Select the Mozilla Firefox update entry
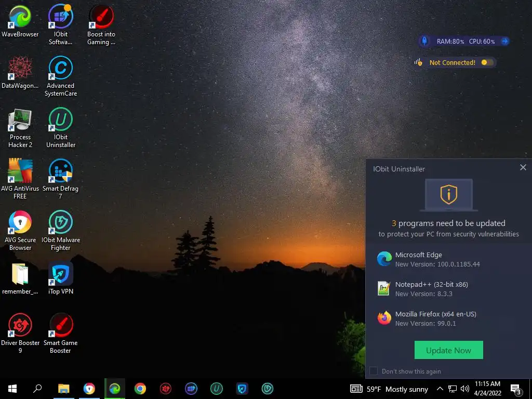The image size is (532, 399). (448, 318)
